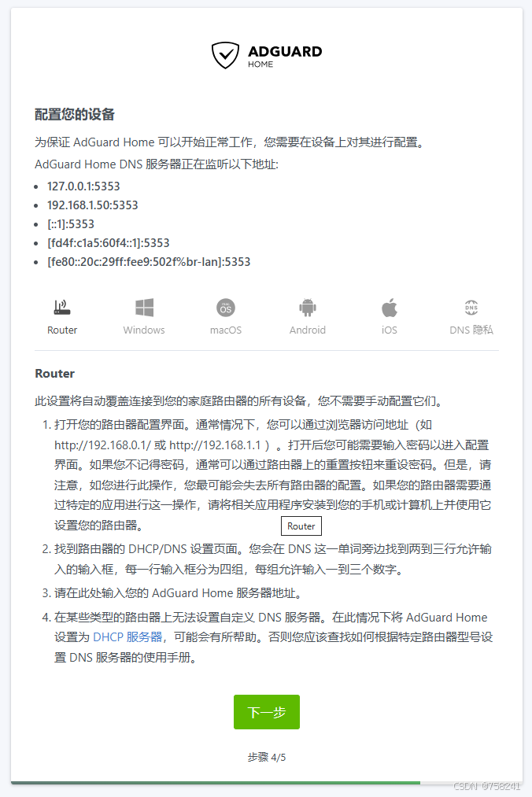This screenshot has width=532, height=797.
Task: Select the DNS privacy globe icon
Action: pos(471,308)
